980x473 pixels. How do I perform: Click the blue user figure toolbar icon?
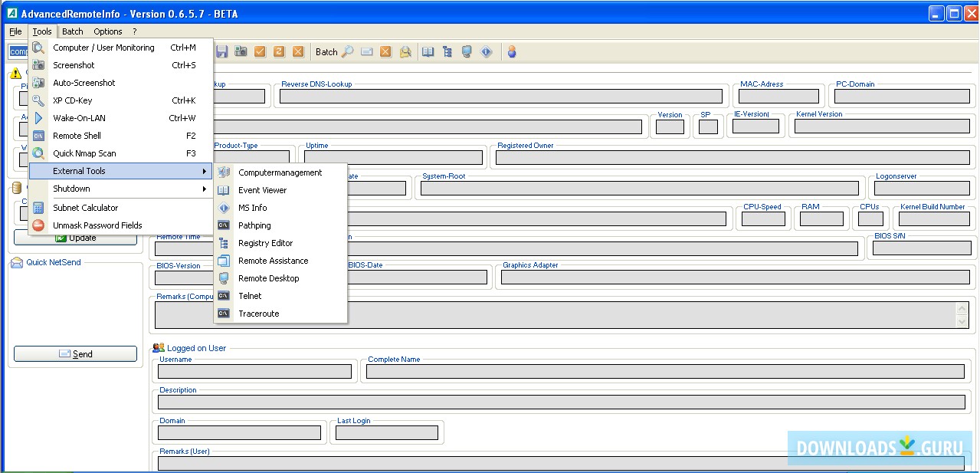tap(512, 51)
